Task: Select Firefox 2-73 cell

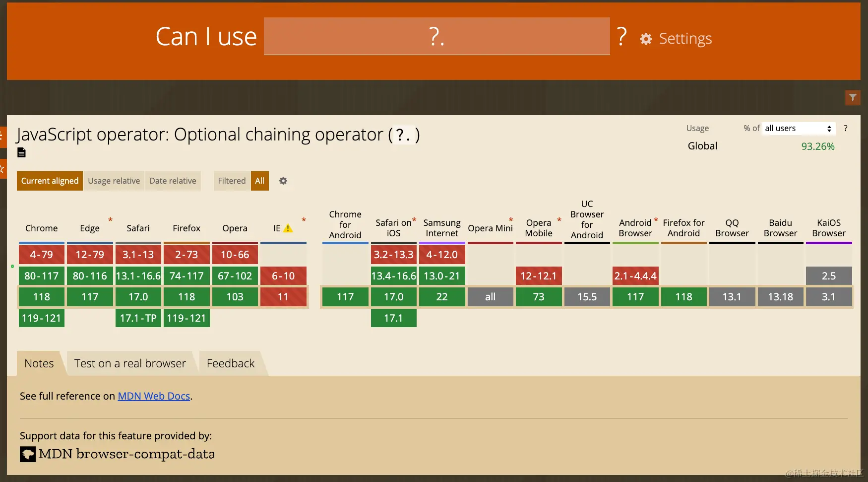Action: [x=186, y=255]
